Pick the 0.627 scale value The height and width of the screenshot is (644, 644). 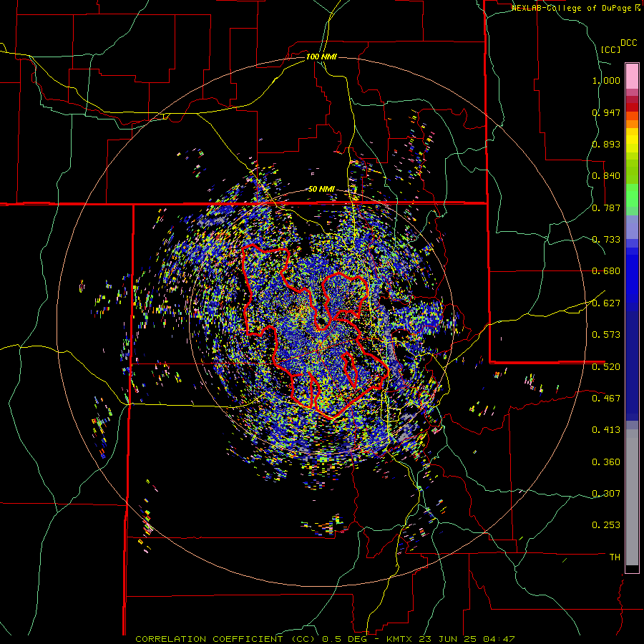606,303
